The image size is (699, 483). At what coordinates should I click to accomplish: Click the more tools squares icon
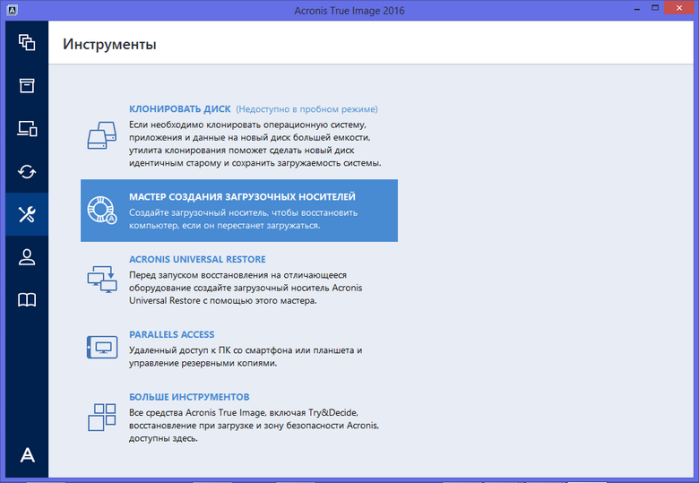click(102, 417)
